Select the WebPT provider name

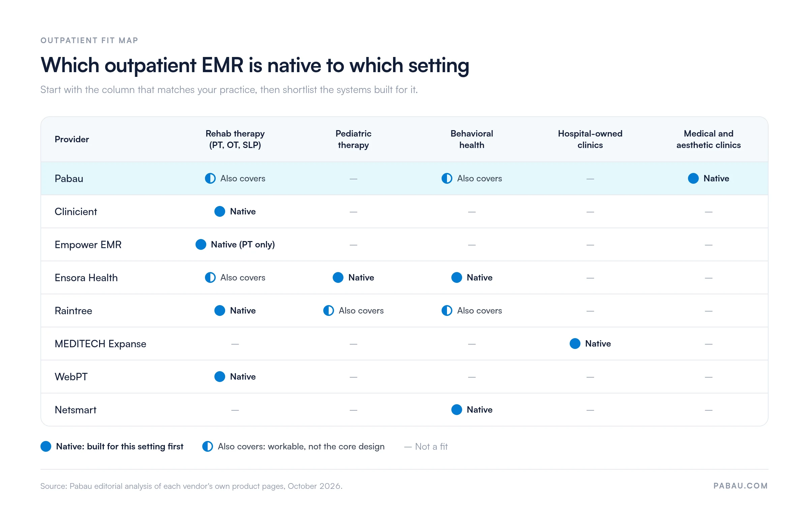(71, 376)
